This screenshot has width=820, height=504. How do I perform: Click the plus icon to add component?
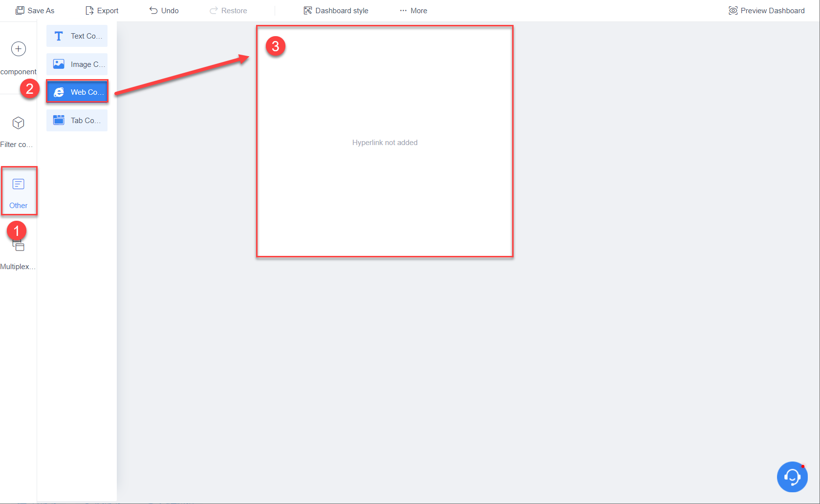19,49
